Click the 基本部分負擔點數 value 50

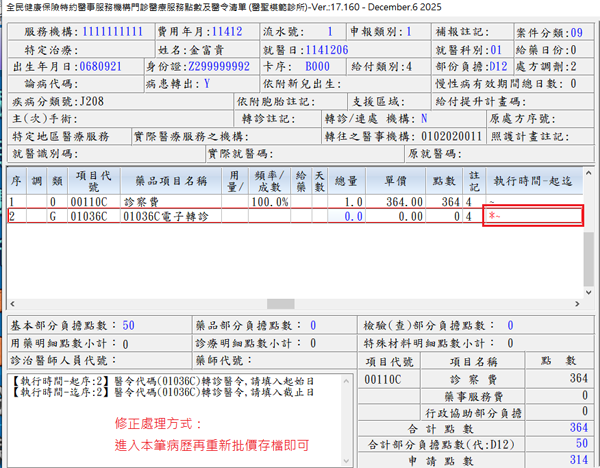click(x=128, y=325)
